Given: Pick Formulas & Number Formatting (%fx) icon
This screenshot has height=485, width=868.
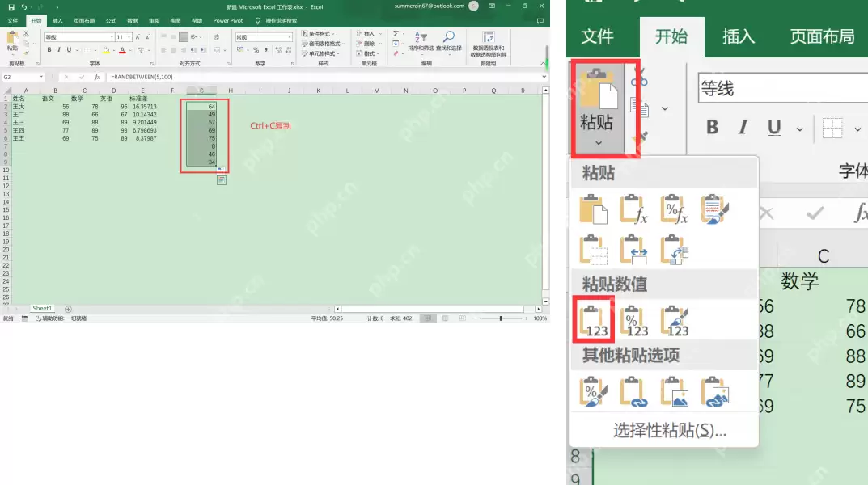Looking at the screenshot, I should coord(675,209).
